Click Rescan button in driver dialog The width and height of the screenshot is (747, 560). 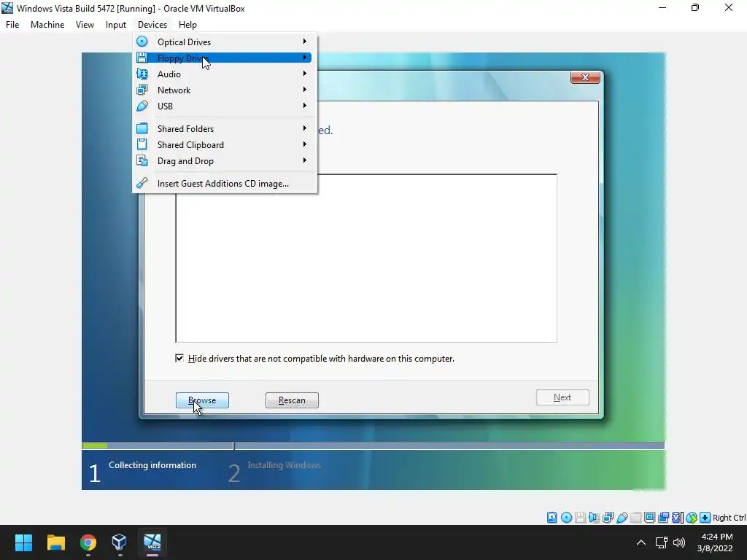point(292,400)
